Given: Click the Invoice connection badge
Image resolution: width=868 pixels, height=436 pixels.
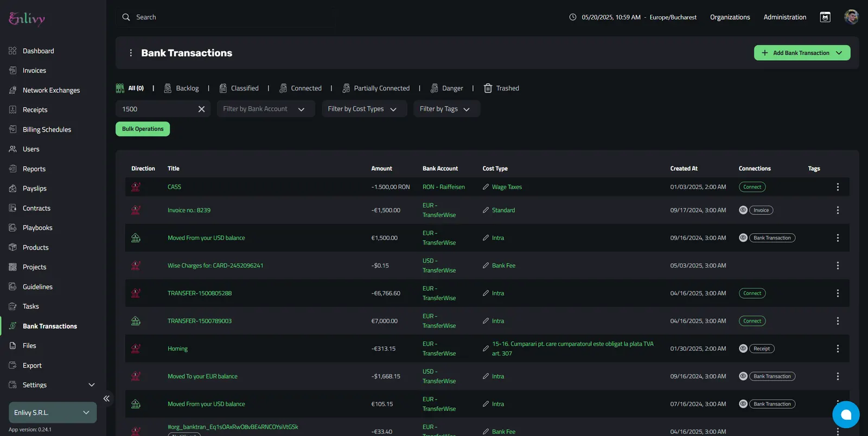Looking at the screenshot, I should [761, 210].
